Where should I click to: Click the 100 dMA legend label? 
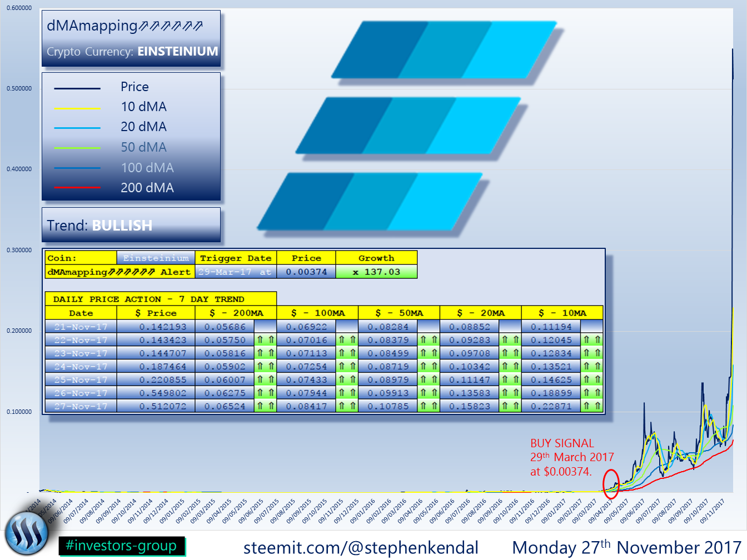coord(147,168)
